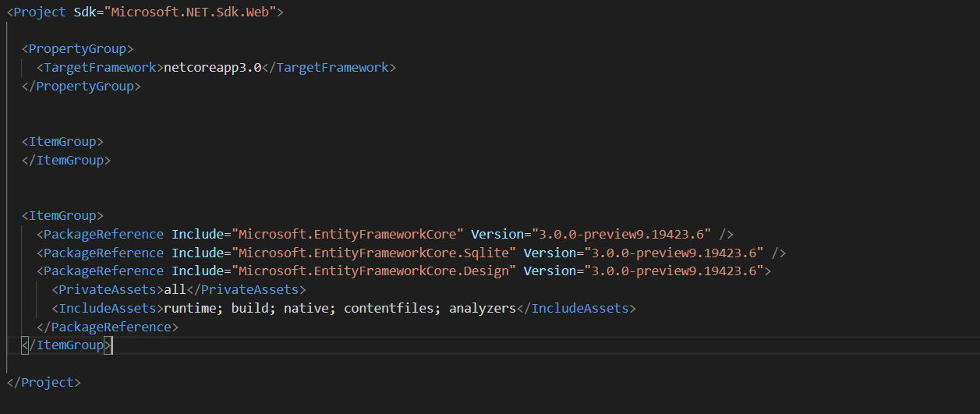980x414 pixels.
Task: Click the opening IncludeAssets tag
Action: (x=108, y=309)
